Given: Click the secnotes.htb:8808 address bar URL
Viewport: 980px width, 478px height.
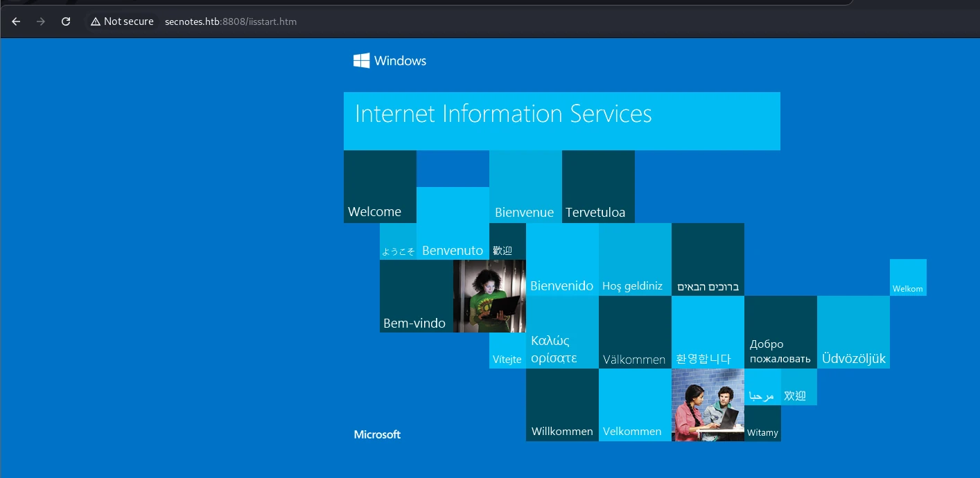Looking at the screenshot, I should coord(231,21).
